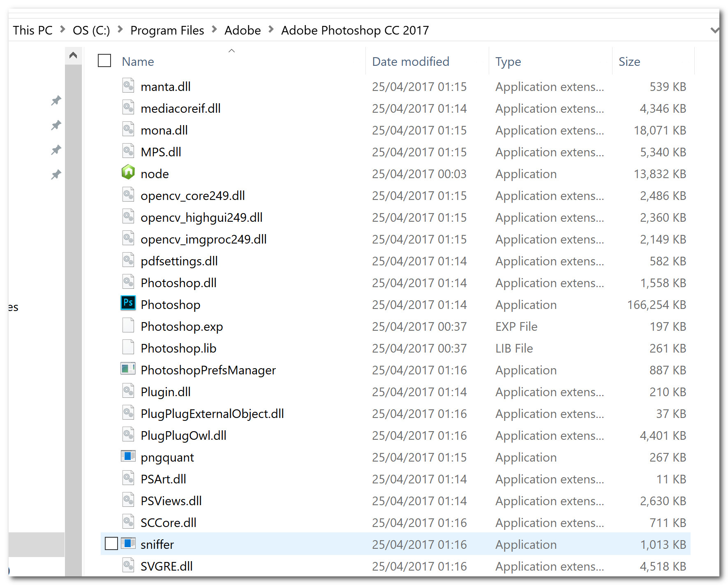This screenshot has width=728, height=585.
Task: Select the file name SVGRE.dll
Action: click(166, 566)
